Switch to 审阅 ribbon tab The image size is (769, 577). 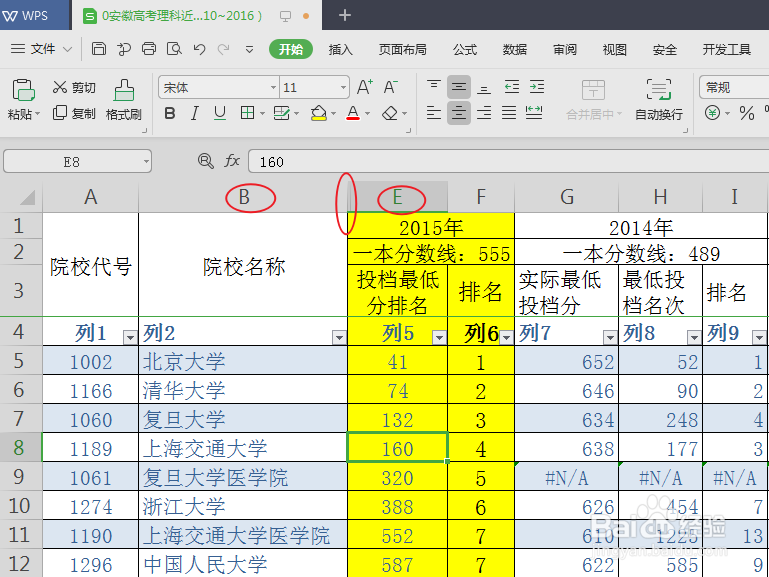[564, 49]
